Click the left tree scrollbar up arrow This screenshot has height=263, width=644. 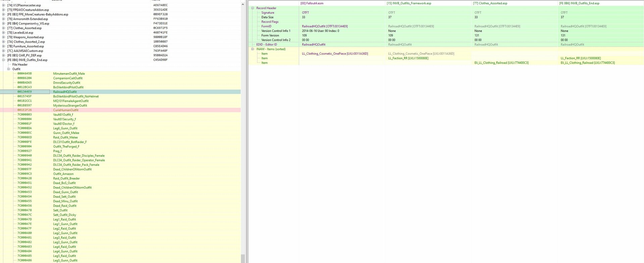(243, 4)
